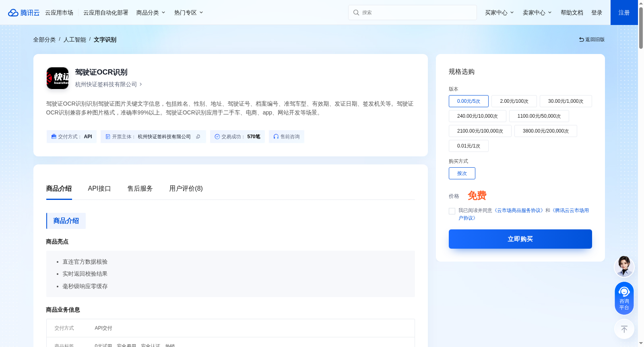
Task: Open the 买家中心 dropdown
Action: [500, 12]
